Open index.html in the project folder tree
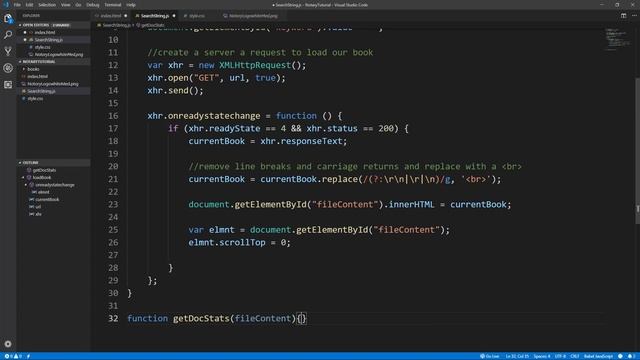The height and width of the screenshot is (360, 640). [x=38, y=76]
